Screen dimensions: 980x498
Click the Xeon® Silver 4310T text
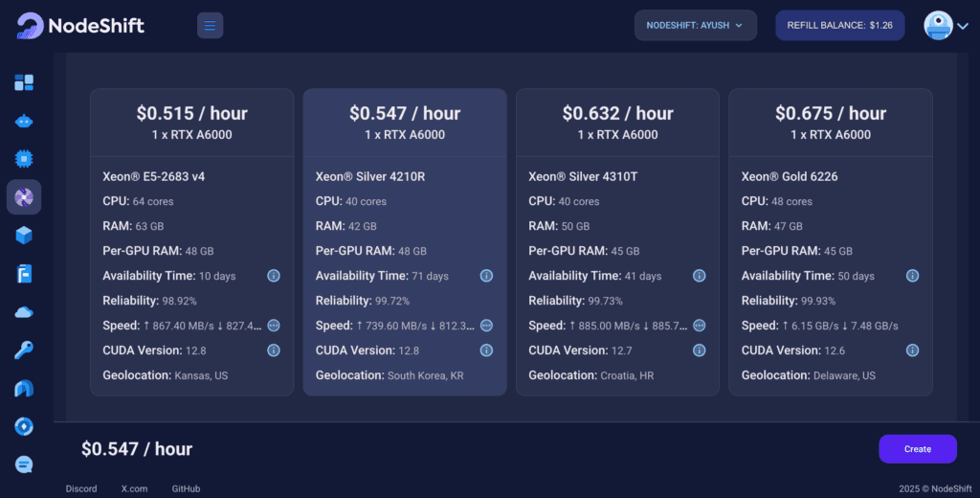(x=583, y=176)
